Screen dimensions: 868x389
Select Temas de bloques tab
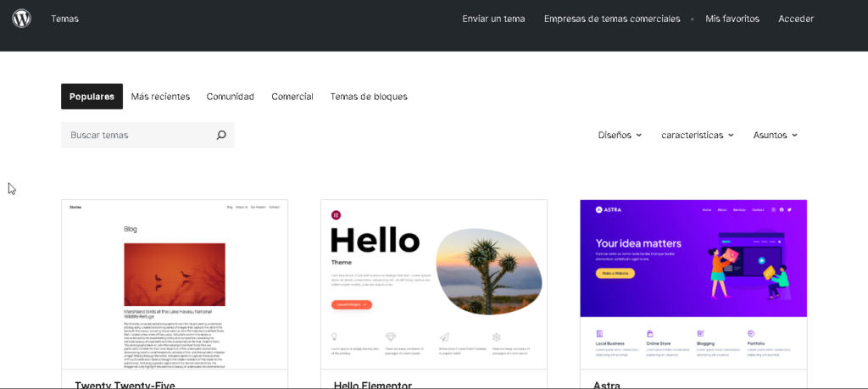[x=369, y=97]
